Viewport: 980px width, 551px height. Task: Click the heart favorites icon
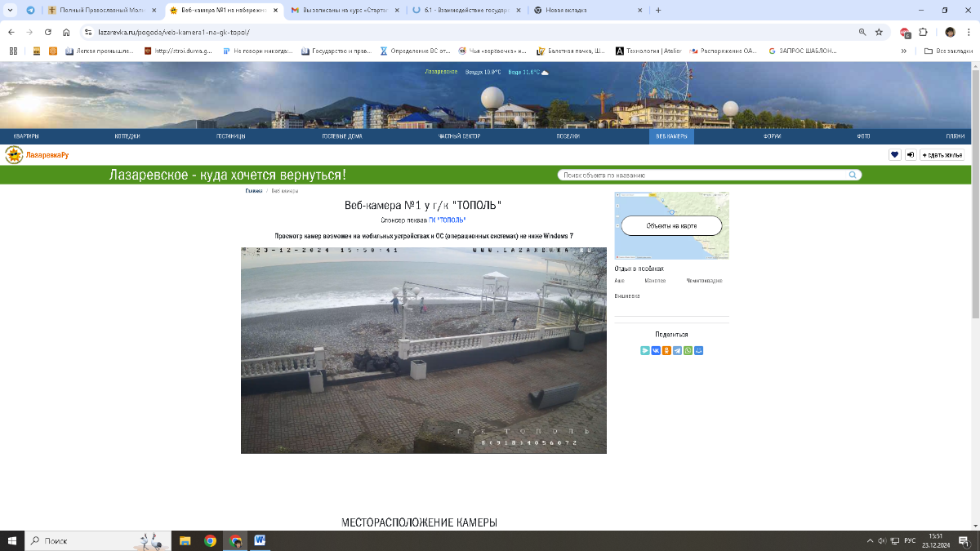894,155
